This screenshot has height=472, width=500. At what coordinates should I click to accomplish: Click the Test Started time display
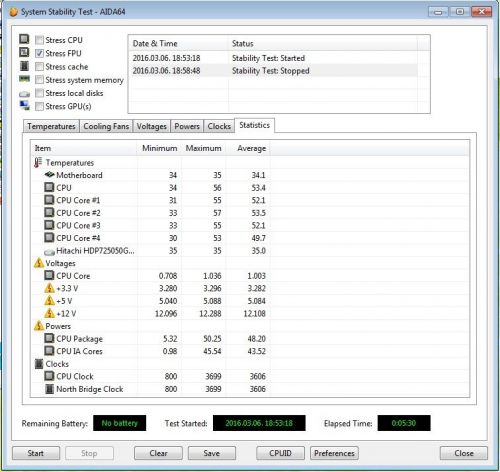pos(259,423)
